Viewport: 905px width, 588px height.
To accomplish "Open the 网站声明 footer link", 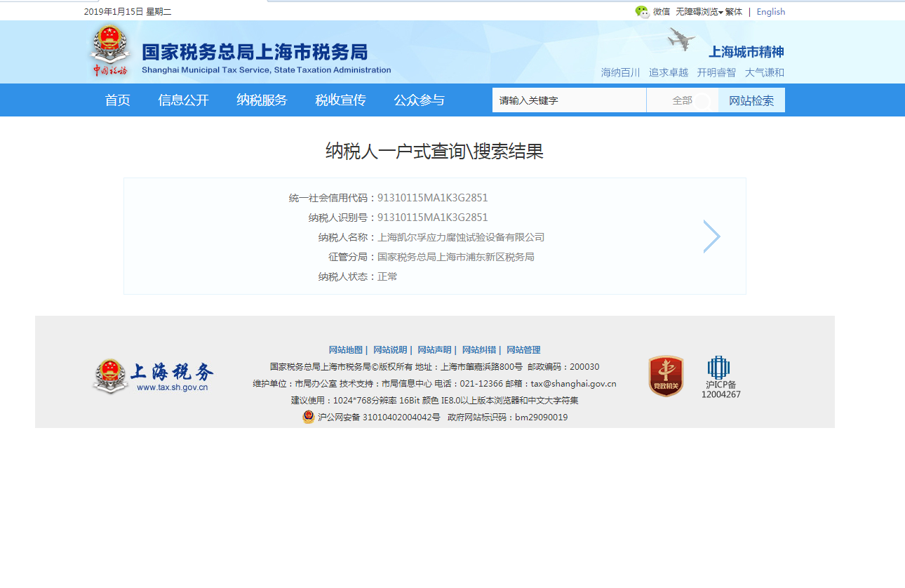I will (x=434, y=350).
